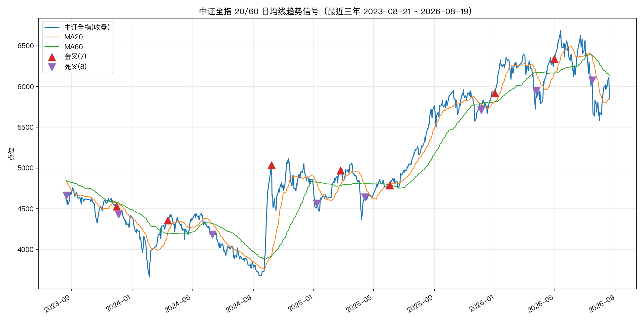Screen dimensions: 644x322
Task: Click the death cross marker of April 2025
Action: click(365, 197)
